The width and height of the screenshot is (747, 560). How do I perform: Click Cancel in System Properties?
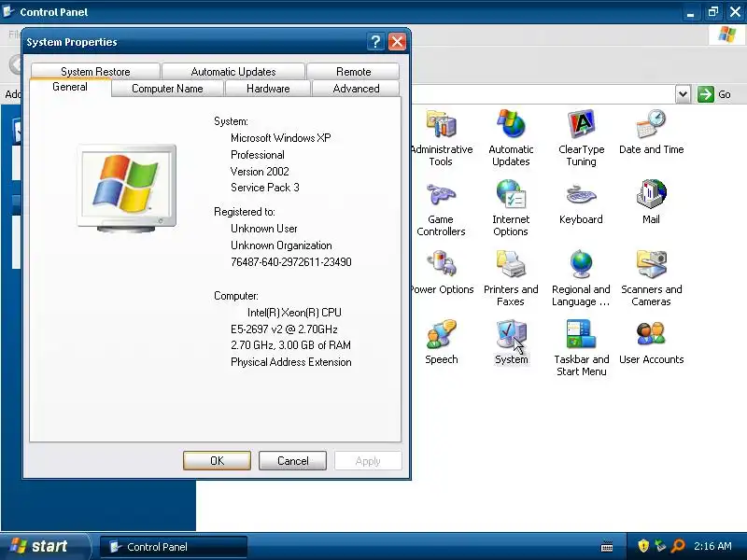[x=292, y=460]
